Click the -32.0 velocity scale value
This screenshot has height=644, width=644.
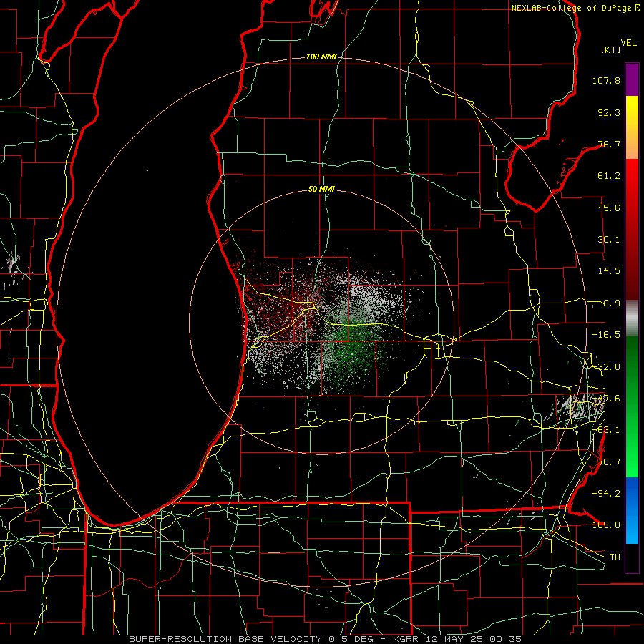pos(606,367)
